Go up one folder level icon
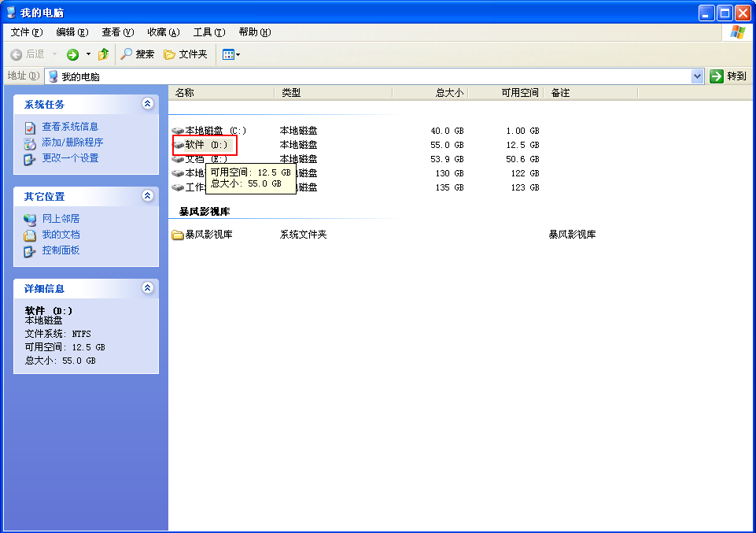 tap(103, 54)
